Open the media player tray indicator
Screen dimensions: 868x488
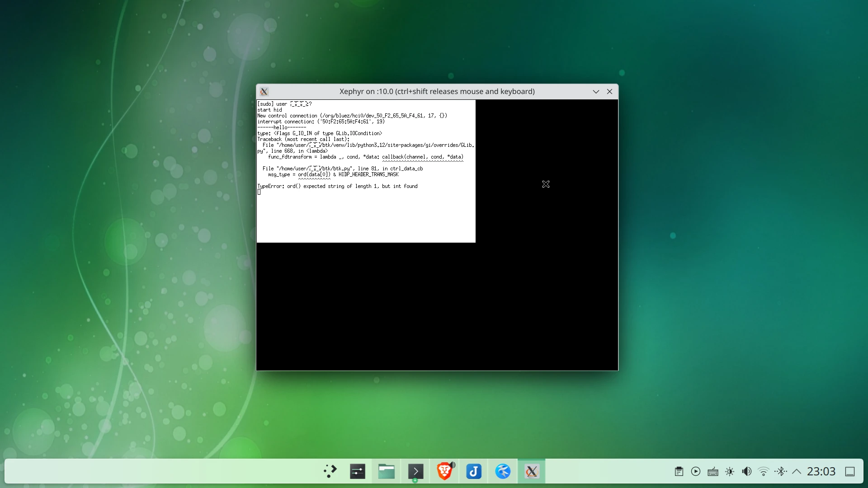(696, 471)
